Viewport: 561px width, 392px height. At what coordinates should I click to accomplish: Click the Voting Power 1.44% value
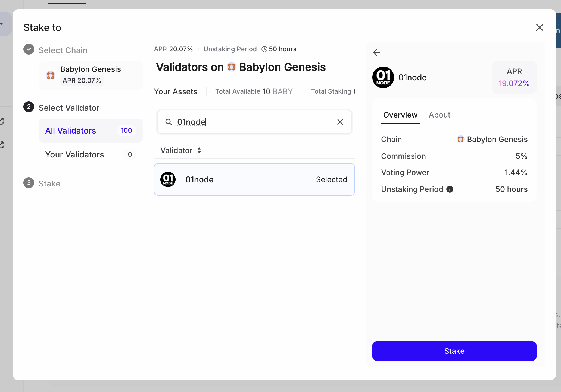pos(516,172)
